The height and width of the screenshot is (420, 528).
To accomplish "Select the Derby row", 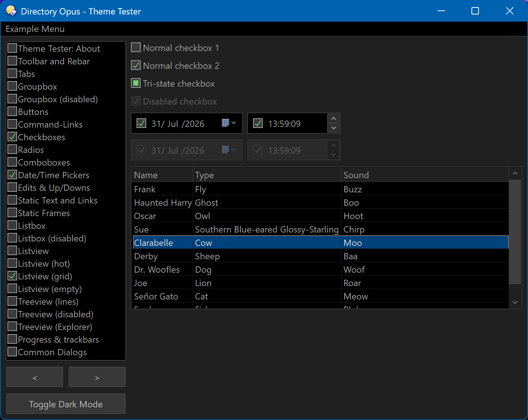I will click(320, 256).
